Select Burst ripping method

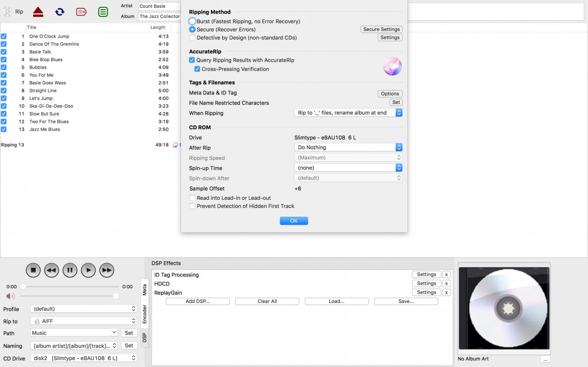(193, 22)
